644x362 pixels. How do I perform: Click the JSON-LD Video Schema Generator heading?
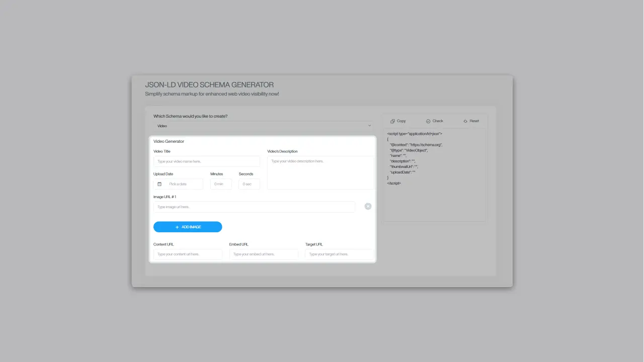(x=209, y=85)
